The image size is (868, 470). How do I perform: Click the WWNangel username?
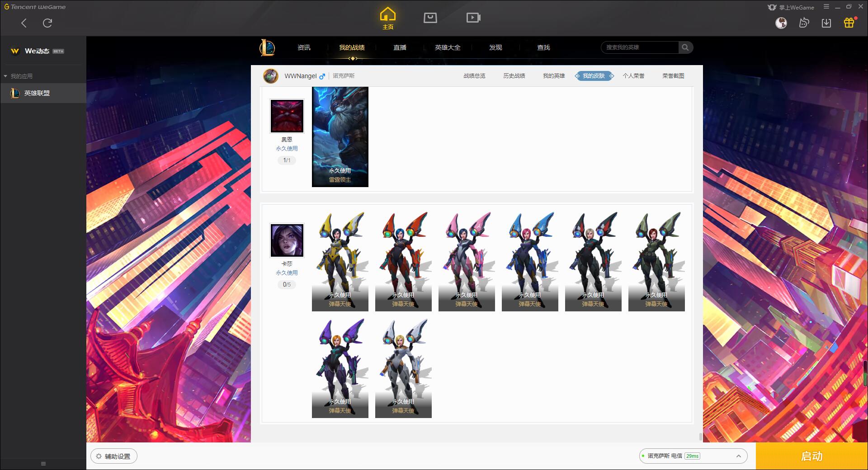click(x=300, y=76)
